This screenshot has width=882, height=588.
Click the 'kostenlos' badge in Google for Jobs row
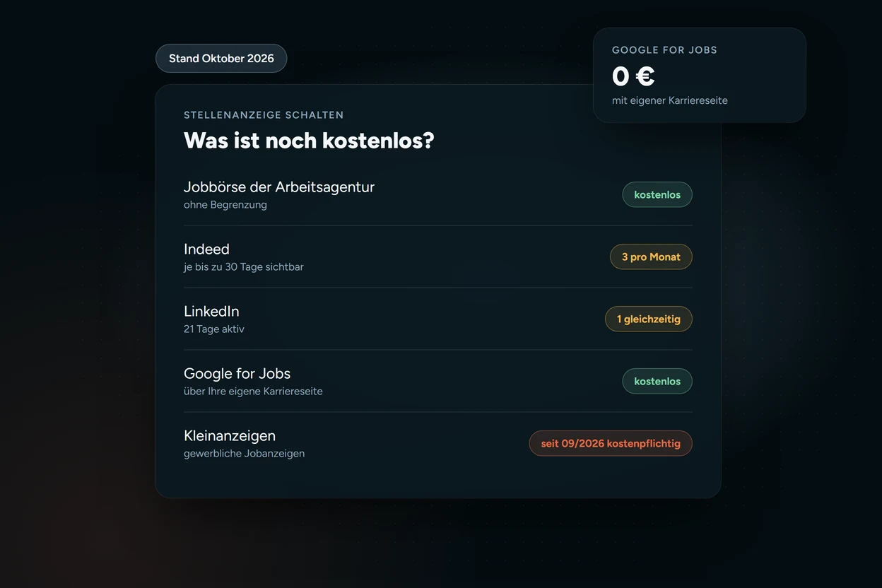pyautogui.click(x=657, y=381)
